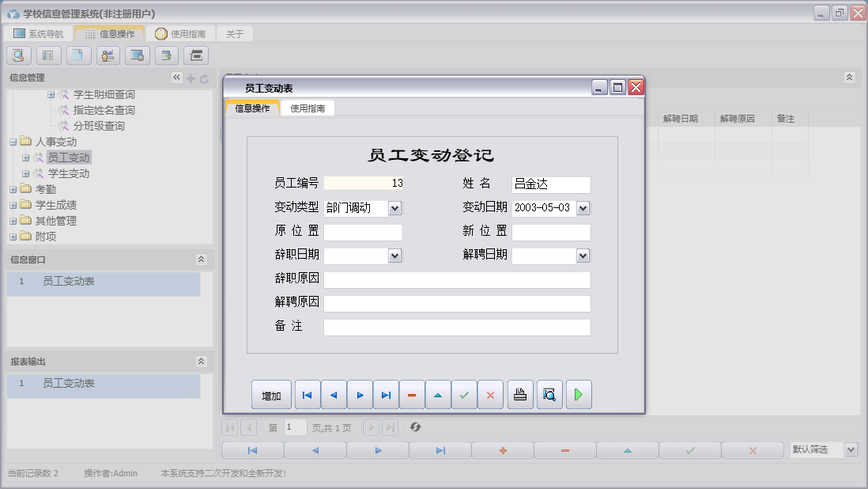This screenshot has width=868, height=489.
Task: Open print preview magnifier icon in dialog
Action: [x=549, y=395]
